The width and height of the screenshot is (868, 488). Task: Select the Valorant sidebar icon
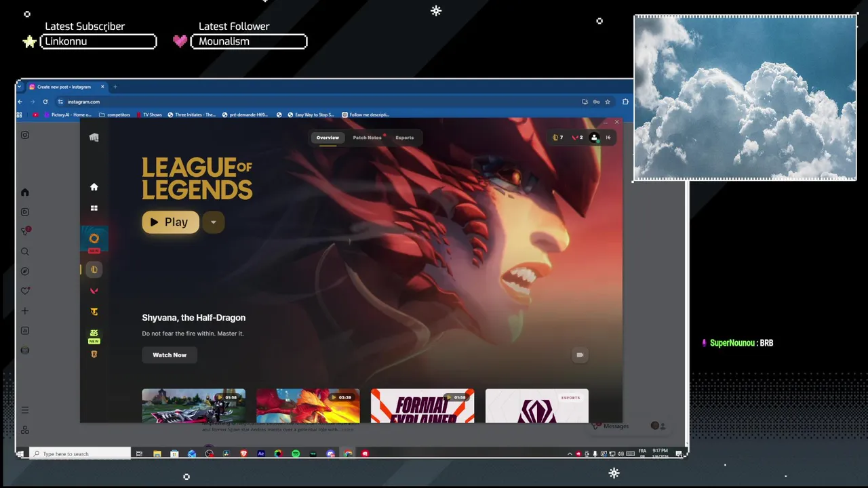point(94,291)
